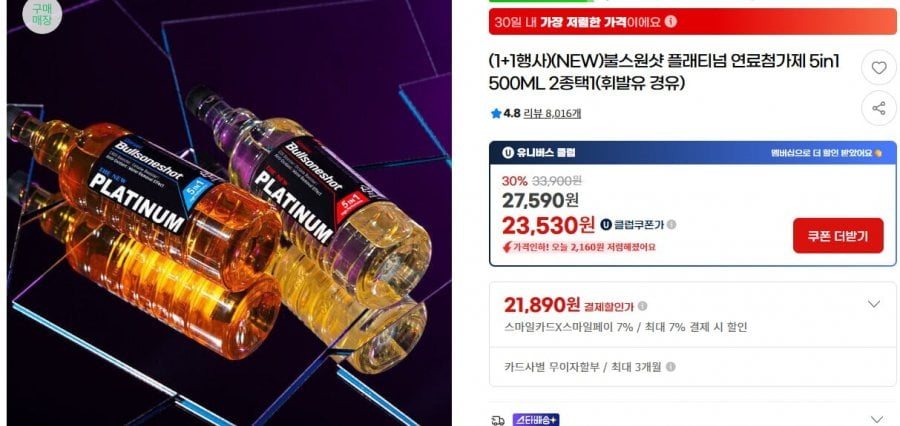Click the delivery truck icon

(x=498, y=420)
